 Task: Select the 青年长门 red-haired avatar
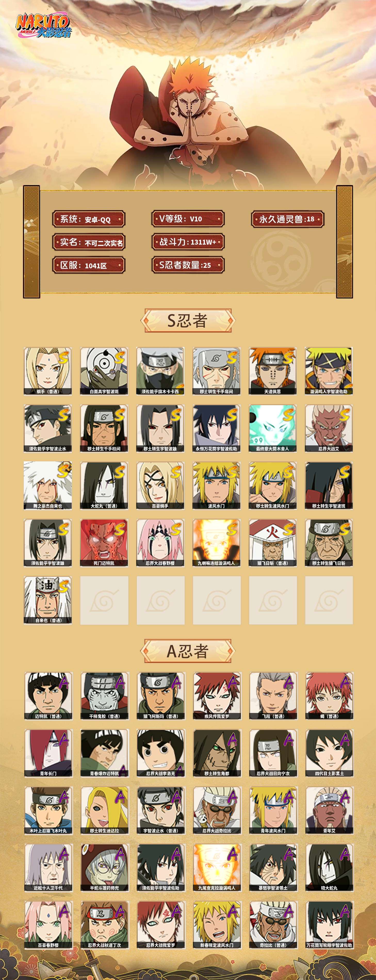(48, 753)
